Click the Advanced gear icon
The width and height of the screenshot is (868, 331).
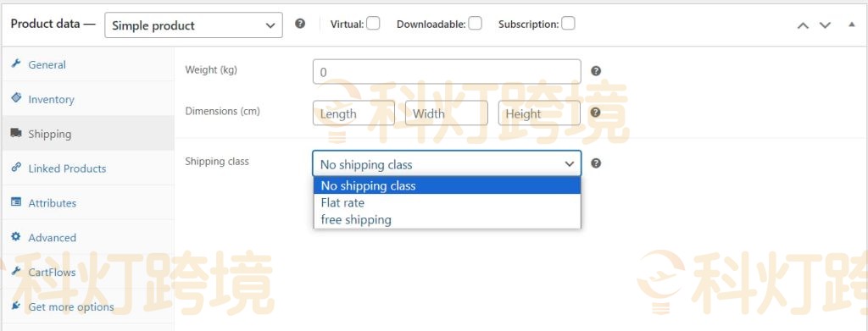(x=16, y=236)
